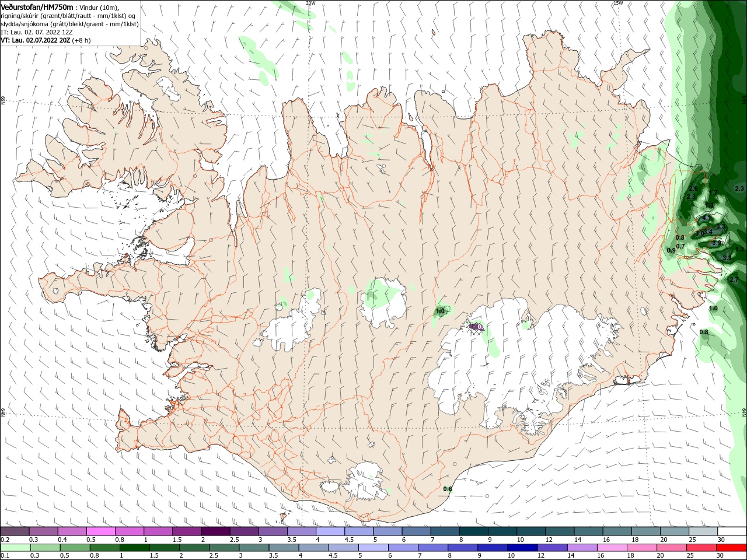Screen dimensions: 747x560
Task: Pick pale grey upper swatch between 25 and 30
Action: tap(704, 531)
